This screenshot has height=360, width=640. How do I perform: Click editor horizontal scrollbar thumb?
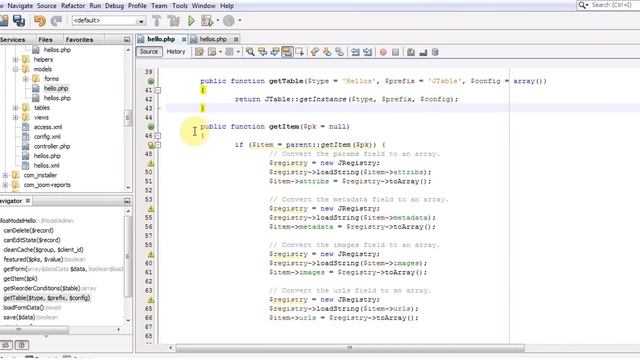coord(350,348)
